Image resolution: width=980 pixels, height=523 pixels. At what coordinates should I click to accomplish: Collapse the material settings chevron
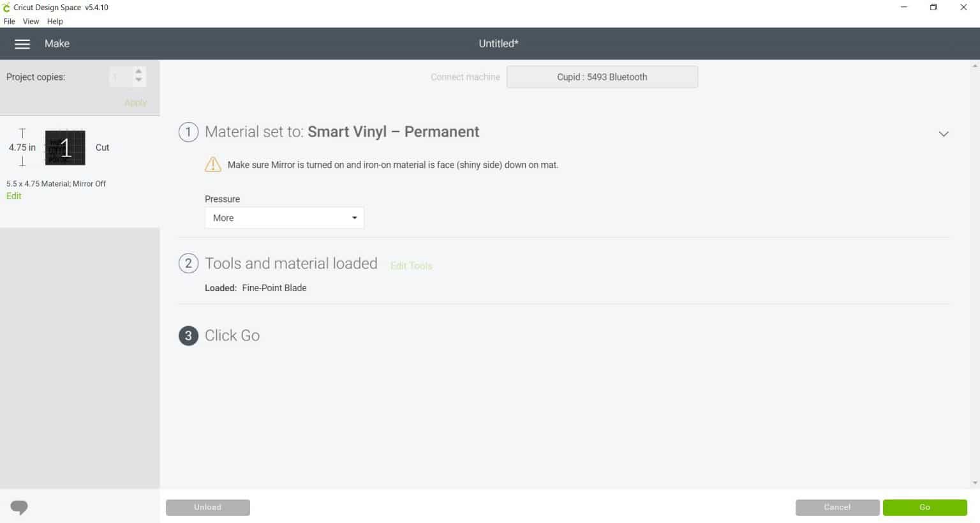coord(944,134)
